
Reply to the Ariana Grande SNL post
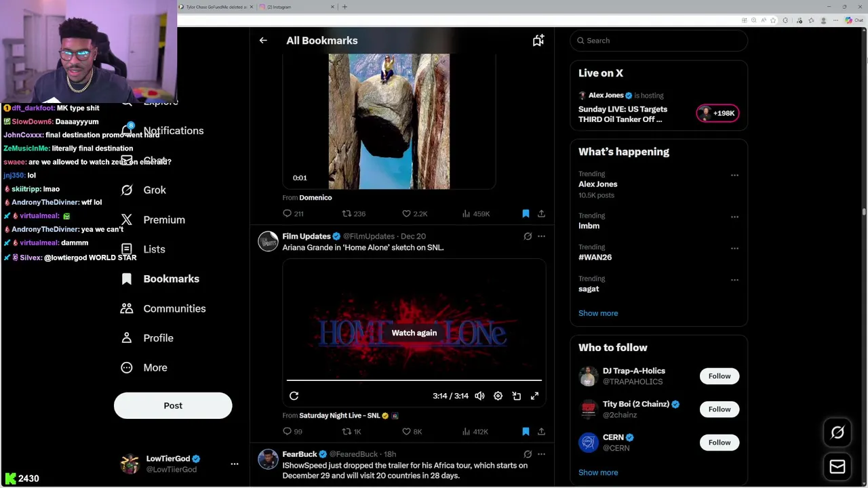(x=292, y=432)
